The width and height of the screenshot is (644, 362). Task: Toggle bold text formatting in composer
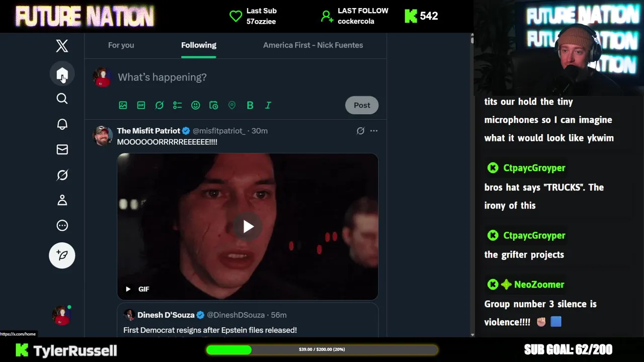pos(250,105)
